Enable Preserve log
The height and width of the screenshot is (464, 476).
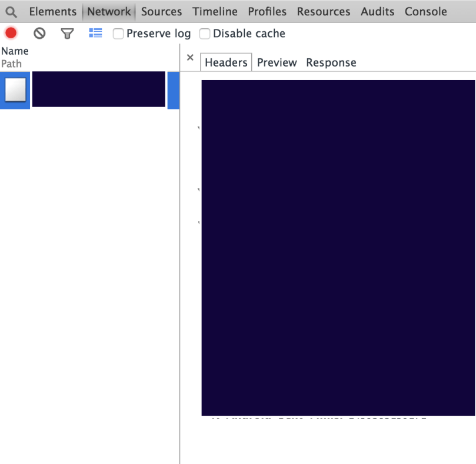pyautogui.click(x=118, y=34)
